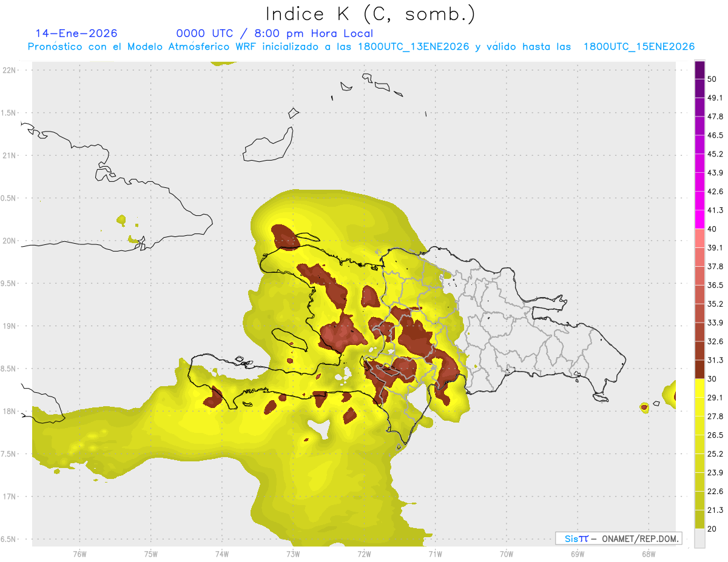Click the colorbar label "35.2"

[715, 304]
